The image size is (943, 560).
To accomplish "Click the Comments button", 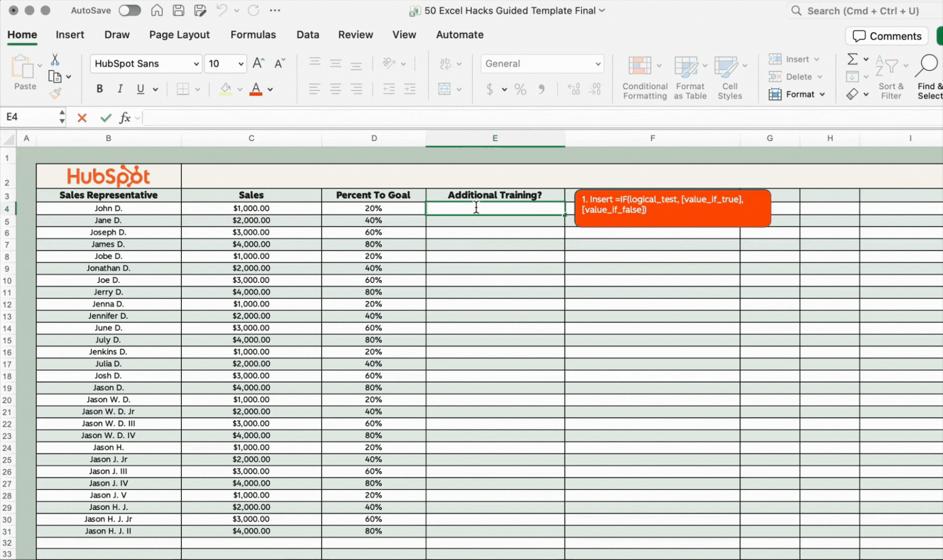I will coord(887,36).
